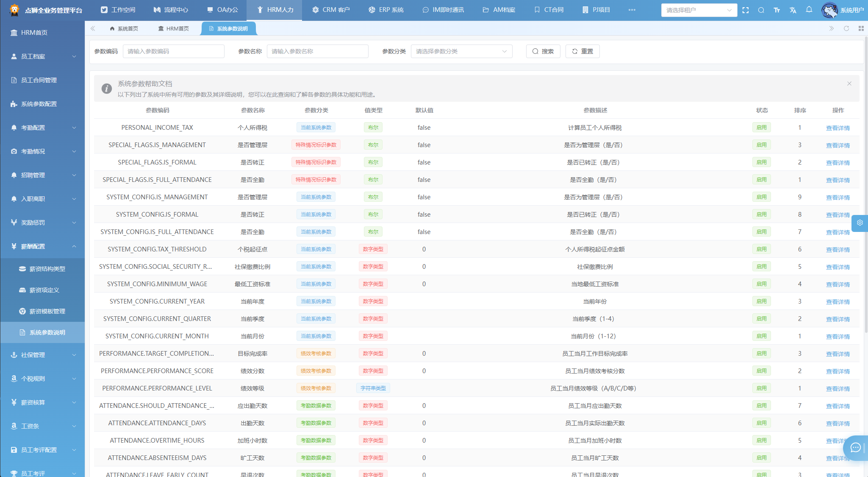Open 薪资模板管理 submenu item

coord(42,311)
